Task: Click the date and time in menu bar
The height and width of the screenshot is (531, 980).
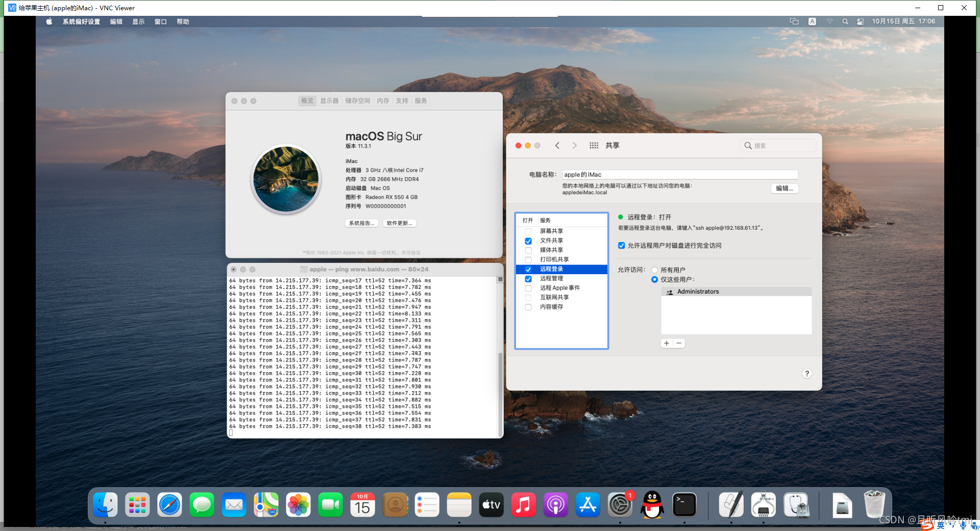Action: [x=903, y=21]
